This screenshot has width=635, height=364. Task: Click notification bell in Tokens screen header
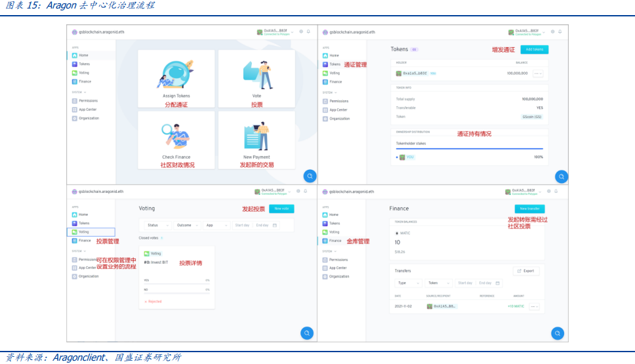coord(560,31)
